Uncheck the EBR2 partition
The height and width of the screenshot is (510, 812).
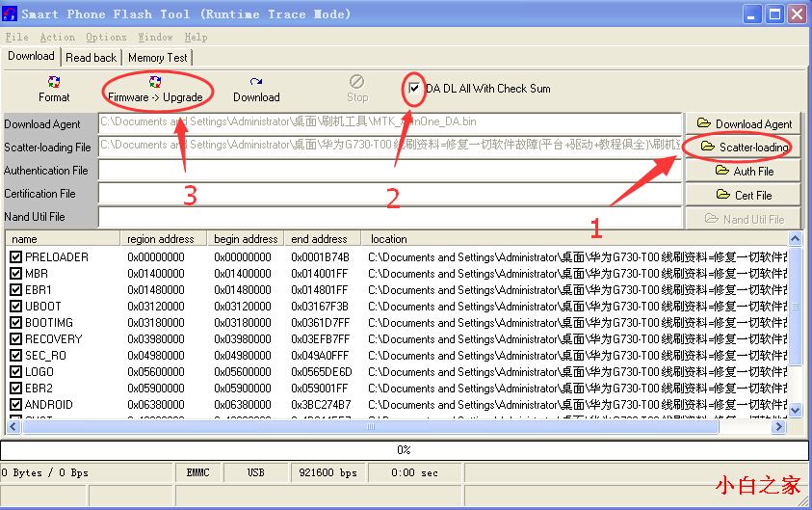16,389
